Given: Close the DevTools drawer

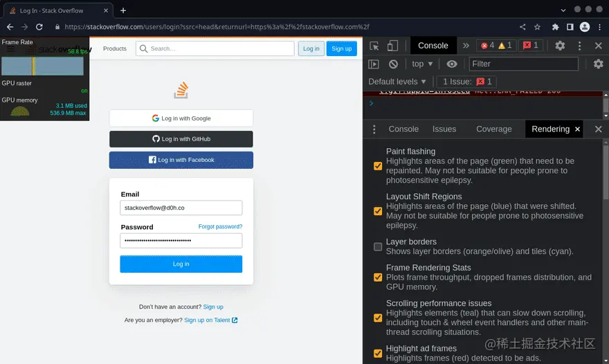Looking at the screenshot, I should 598,129.
